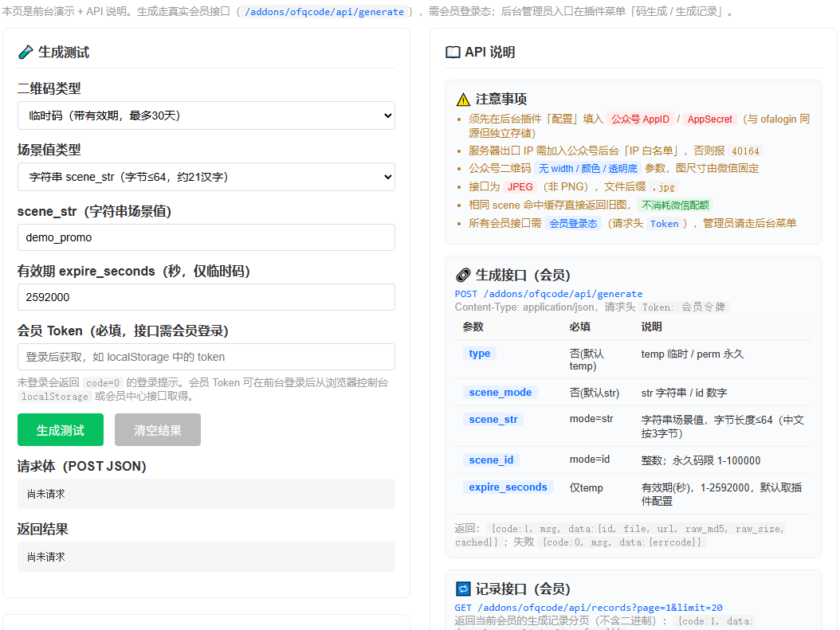This screenshot has height=630, width=840.
Task: Click the 整数; 永久码限 1-100000 description
Action: point(701,460)
